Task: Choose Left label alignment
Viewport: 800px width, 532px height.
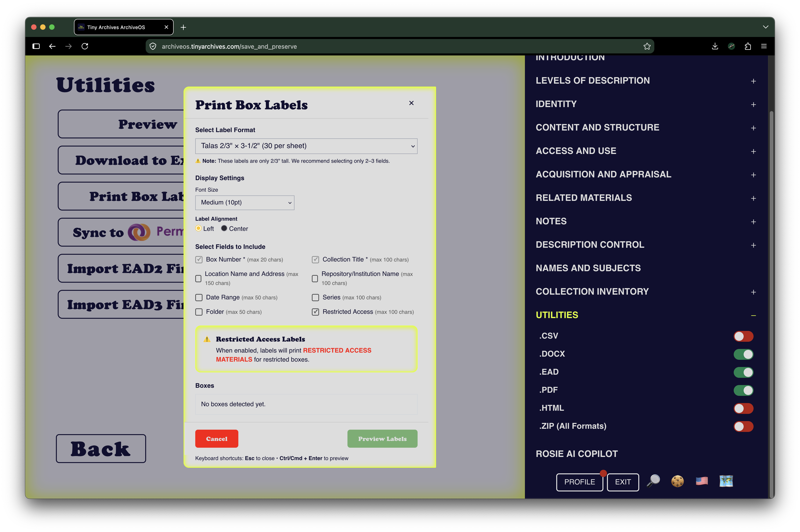Action: coord(198,228)
